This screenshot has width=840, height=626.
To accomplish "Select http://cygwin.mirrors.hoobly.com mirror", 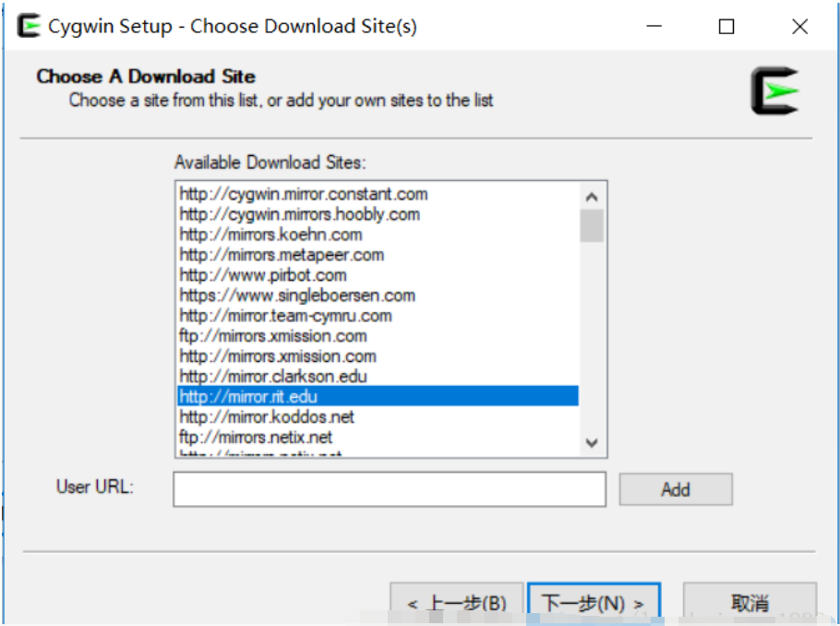I will pos(300,214).
